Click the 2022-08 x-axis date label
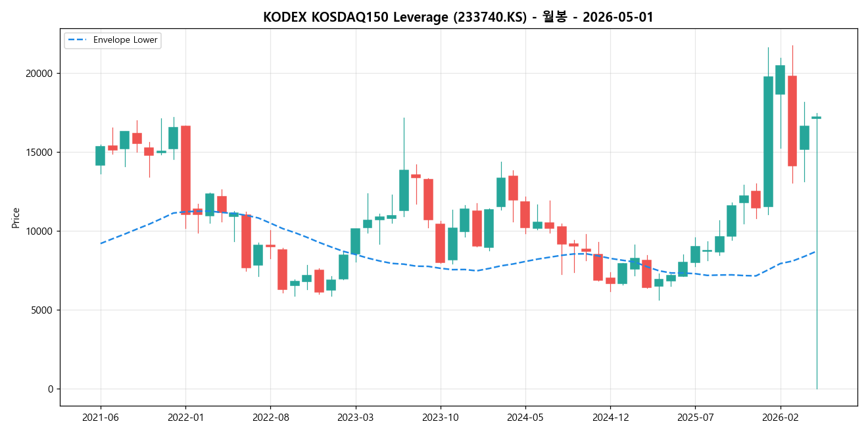The image size is (868, 434). pos(270,417)
